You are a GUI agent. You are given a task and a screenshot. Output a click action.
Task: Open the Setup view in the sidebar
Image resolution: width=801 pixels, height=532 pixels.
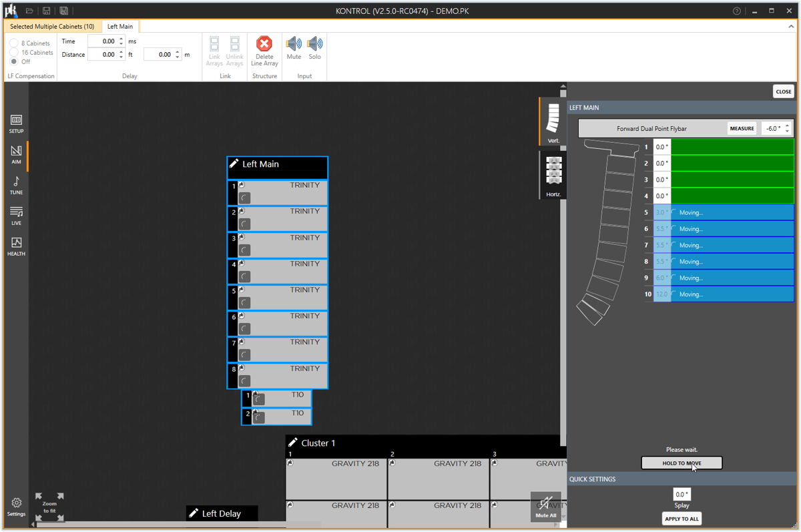tap(16, 123)
